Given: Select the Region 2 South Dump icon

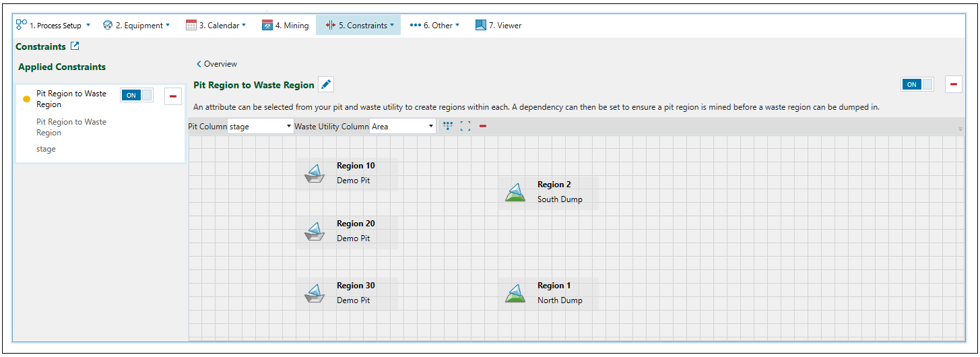Looking at the screenshot, I should [x=515, y=192].
